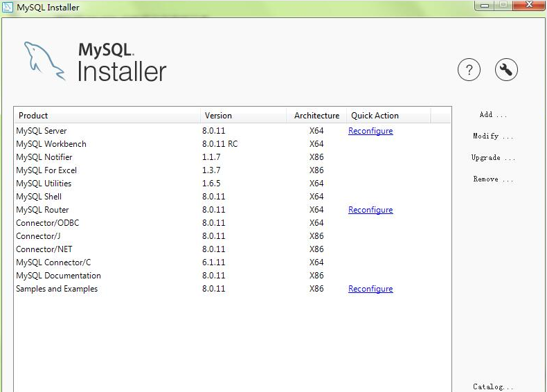
Task: Select the MySQL Shell row
Action: (233, 197)
